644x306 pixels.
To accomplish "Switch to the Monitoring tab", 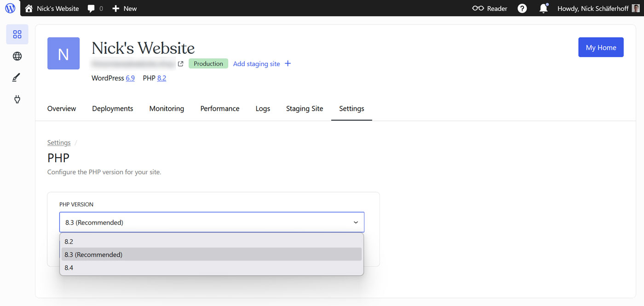I will (166, 108).
